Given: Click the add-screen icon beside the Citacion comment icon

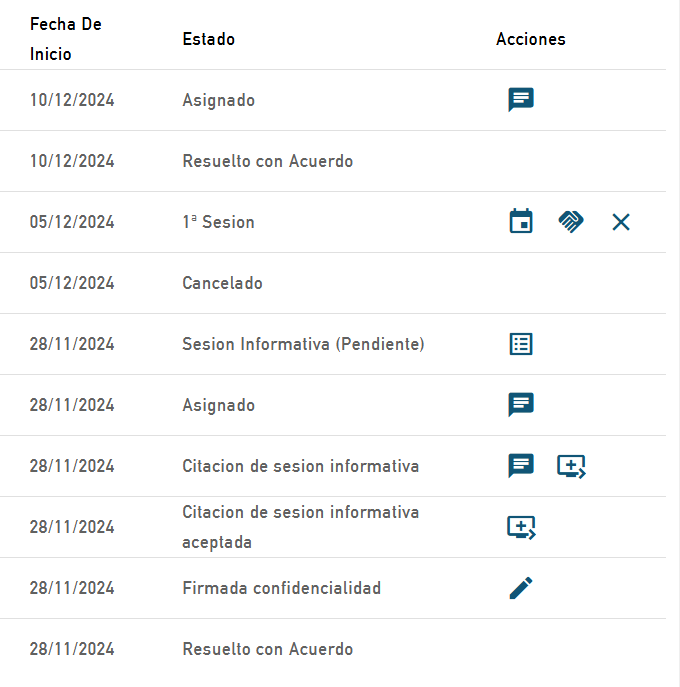Looking at the screenshot, I should [x=571, y=466].
